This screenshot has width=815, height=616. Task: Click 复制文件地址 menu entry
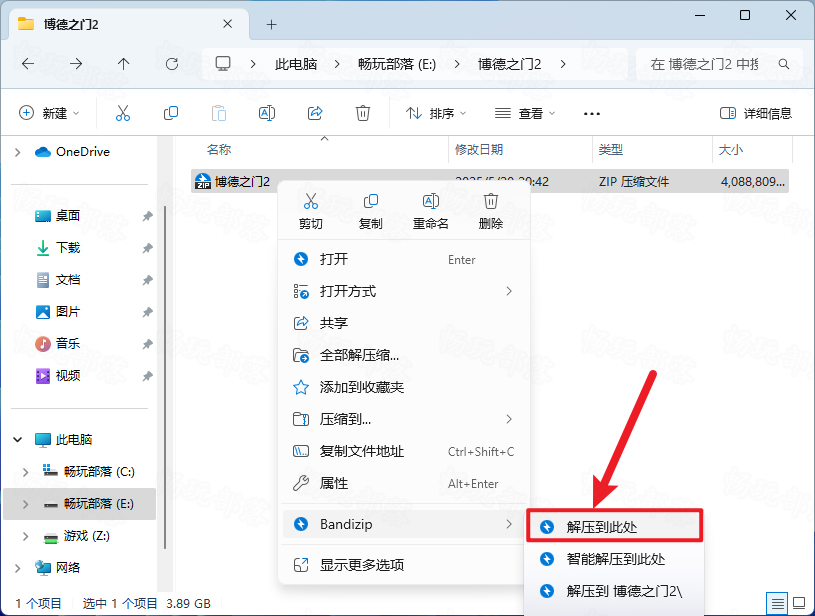404,451
